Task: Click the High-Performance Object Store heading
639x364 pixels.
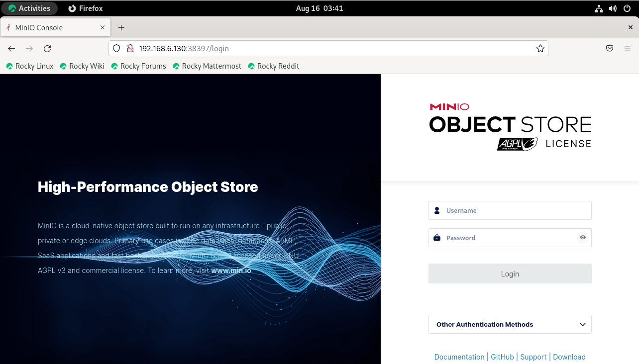Action: click(x=148, y=187)
